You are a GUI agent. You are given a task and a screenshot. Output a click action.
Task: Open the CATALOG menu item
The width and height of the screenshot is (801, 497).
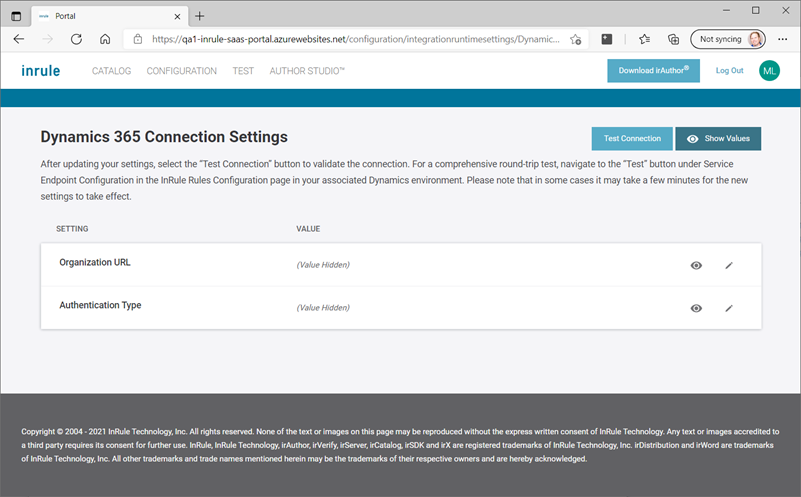coord(111,71)
